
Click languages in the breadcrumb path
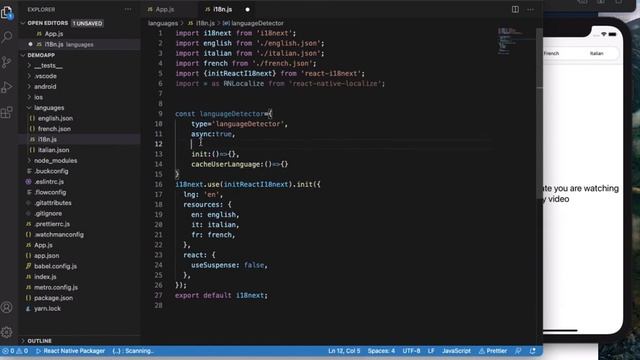pyautogui.click(x=163, y=23)
